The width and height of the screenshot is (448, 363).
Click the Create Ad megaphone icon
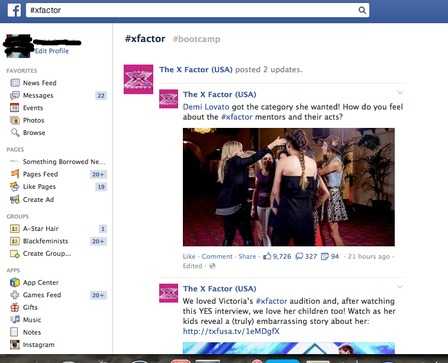(15, 199)
